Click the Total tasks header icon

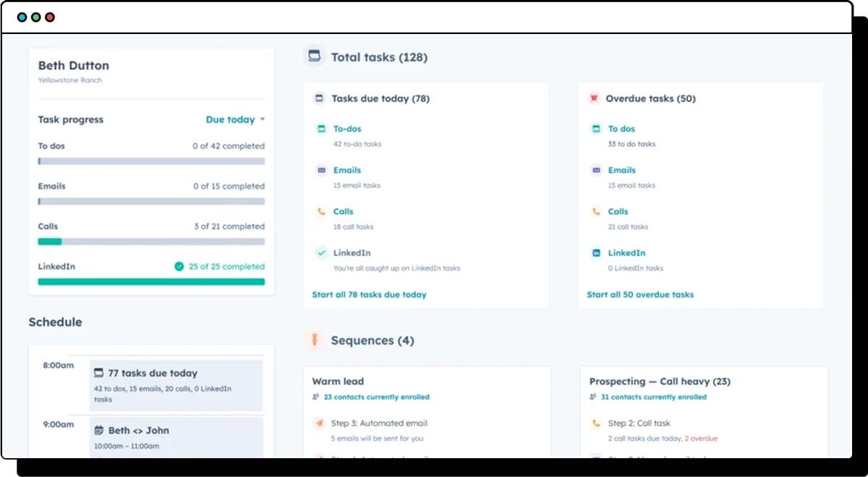(314, 56)
